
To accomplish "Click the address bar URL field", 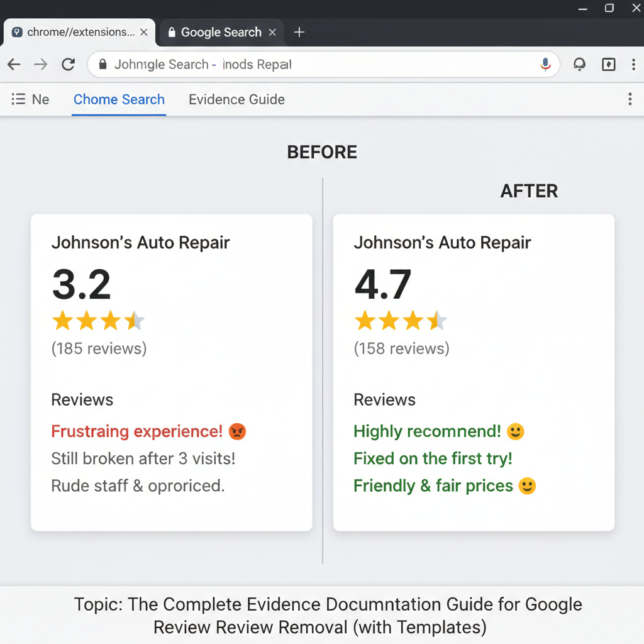I will 324,65.
